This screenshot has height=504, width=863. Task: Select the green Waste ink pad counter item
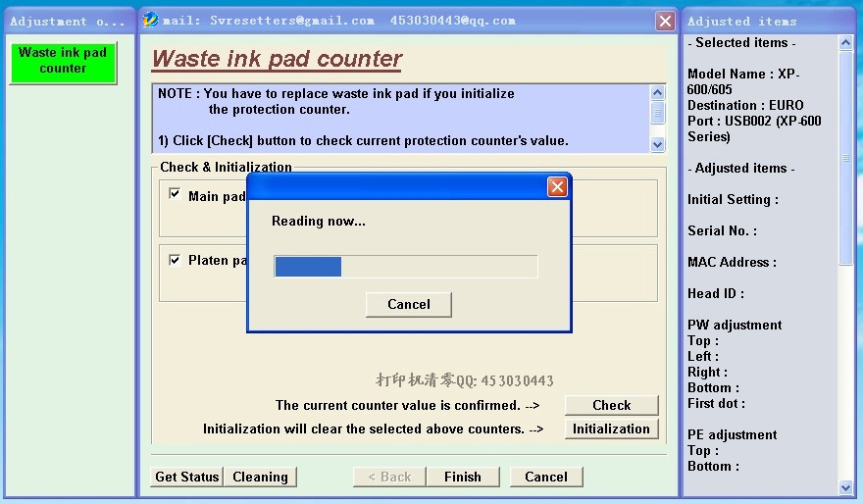point(63,63)
